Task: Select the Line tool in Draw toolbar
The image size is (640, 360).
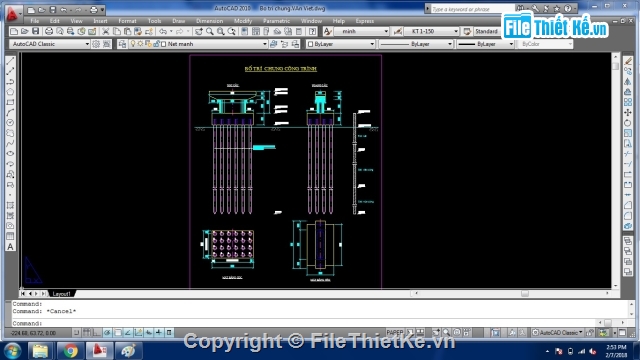Action: click(11, 61)
